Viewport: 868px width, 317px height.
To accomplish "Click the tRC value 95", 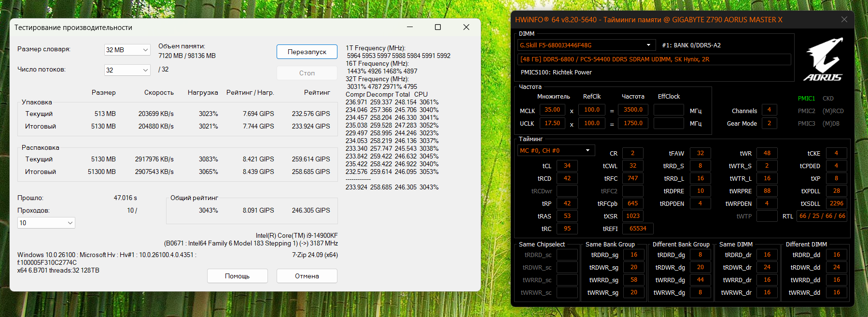I will (567, 229).
